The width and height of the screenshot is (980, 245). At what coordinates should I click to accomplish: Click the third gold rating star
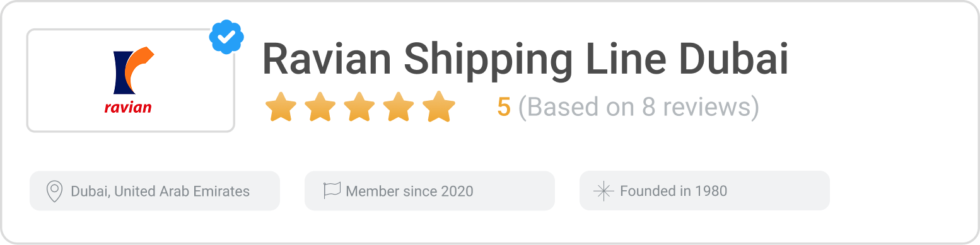pos(359,107)
